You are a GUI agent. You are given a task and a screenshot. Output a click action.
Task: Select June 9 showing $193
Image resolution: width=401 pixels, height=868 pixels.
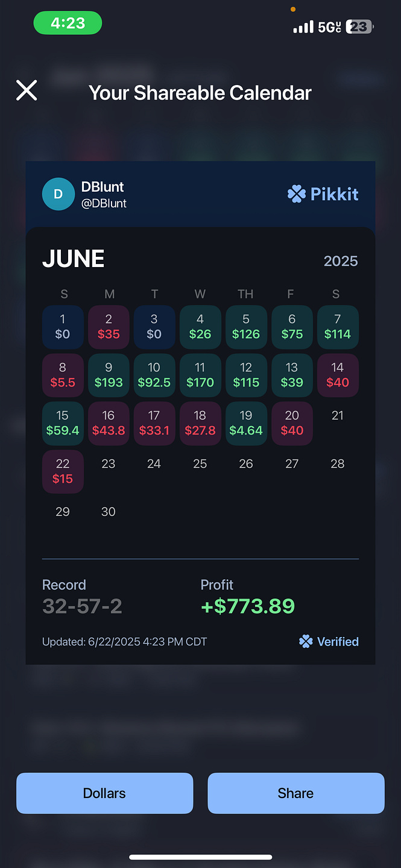coord(109,375)
